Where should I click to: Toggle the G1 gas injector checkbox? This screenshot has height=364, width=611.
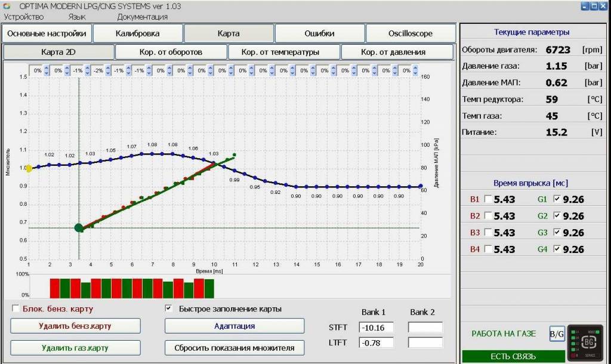tap(557, 199)
